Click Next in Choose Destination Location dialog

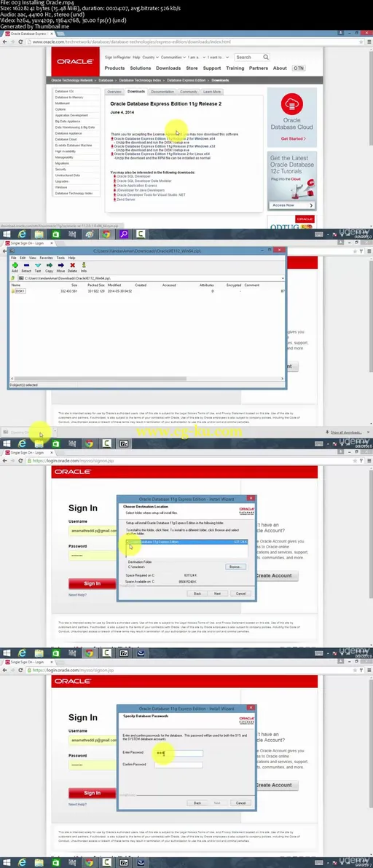coord(218,593)
